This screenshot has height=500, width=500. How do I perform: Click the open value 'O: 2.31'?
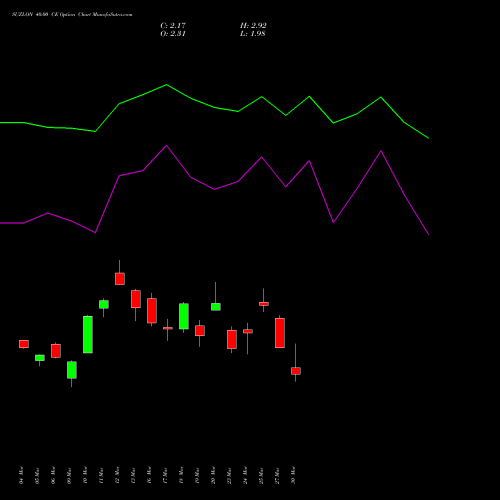tap(173, 34)
